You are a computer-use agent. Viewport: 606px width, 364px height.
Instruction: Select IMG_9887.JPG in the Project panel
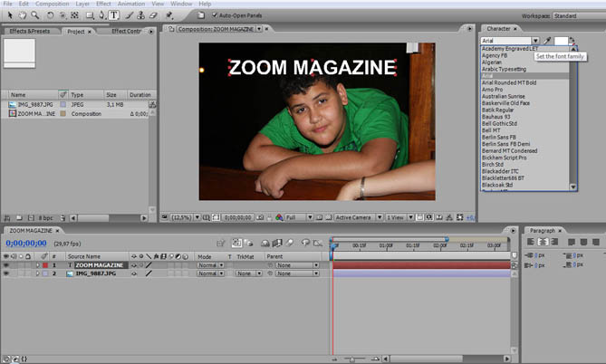(34, 104)
